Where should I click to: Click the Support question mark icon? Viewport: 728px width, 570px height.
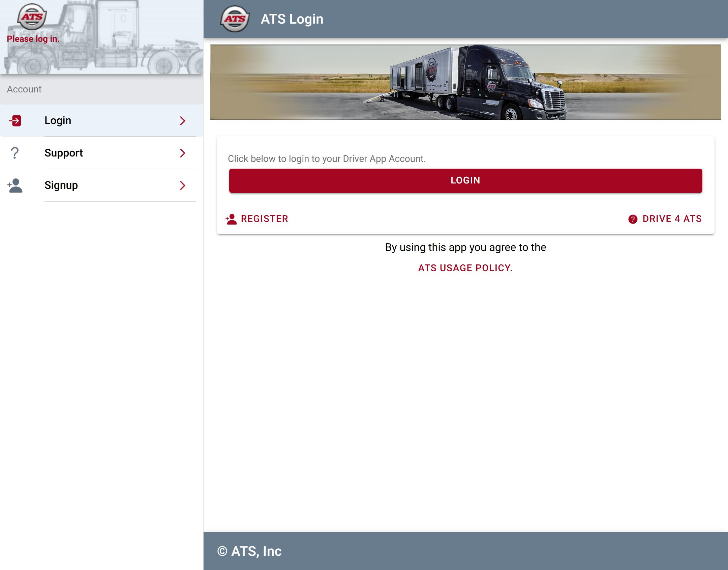(x=15, y=153)
